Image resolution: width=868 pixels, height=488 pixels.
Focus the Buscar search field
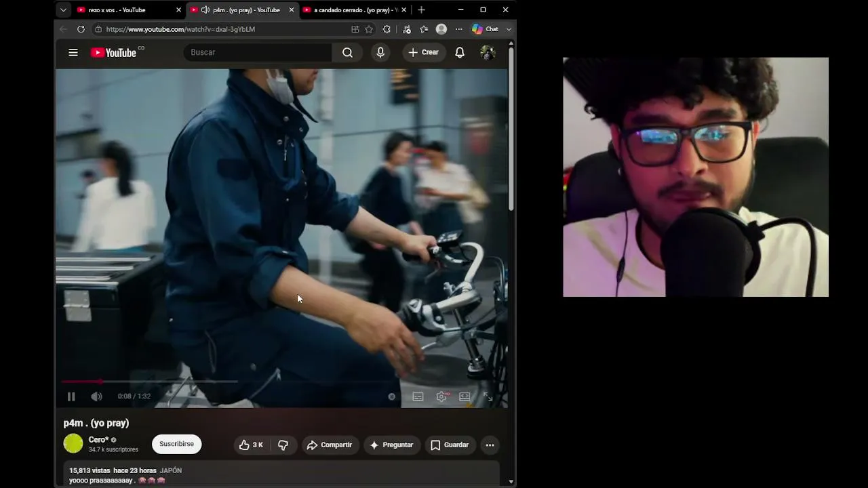tap(258, 52)
